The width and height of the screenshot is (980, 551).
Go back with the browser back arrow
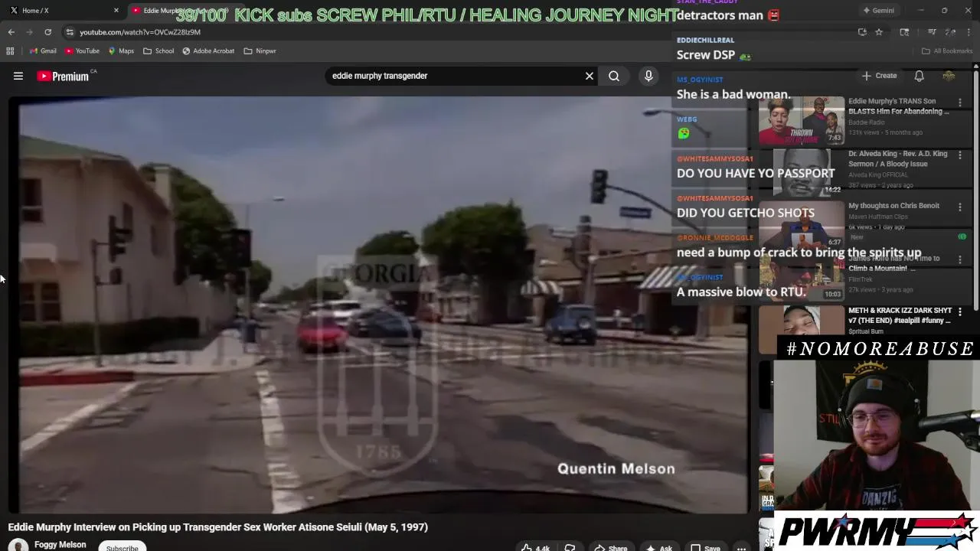(11, 32)
